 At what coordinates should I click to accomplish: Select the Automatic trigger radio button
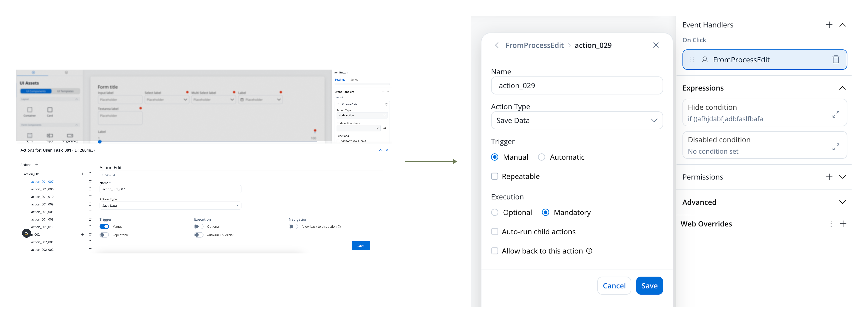point(542,157)
